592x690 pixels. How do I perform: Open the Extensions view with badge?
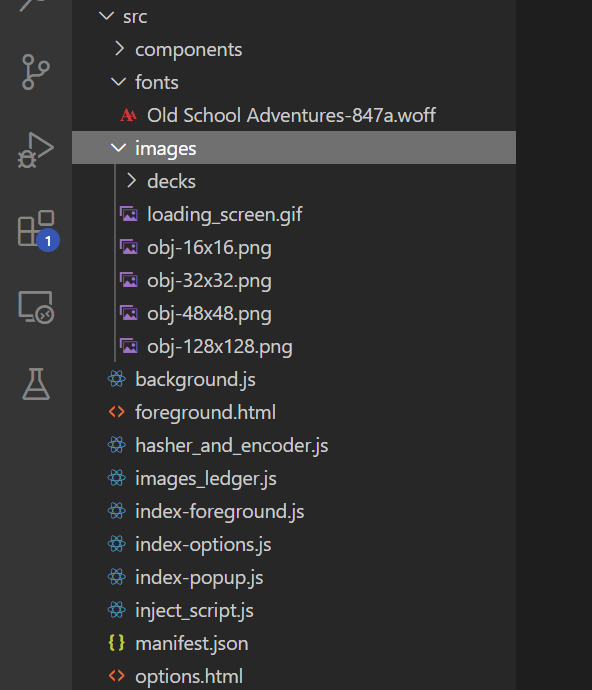[x=37, y=230]
